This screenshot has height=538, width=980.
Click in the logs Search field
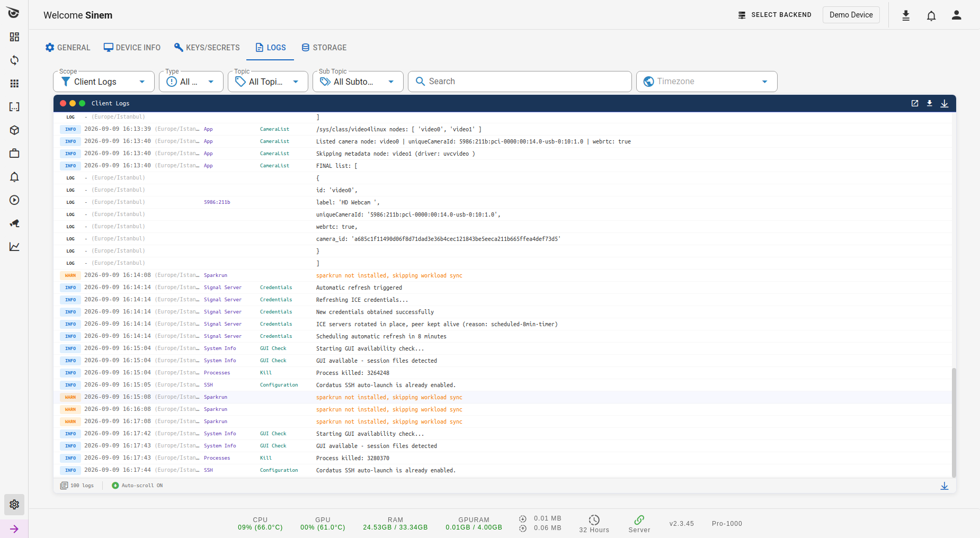[520, 82]
